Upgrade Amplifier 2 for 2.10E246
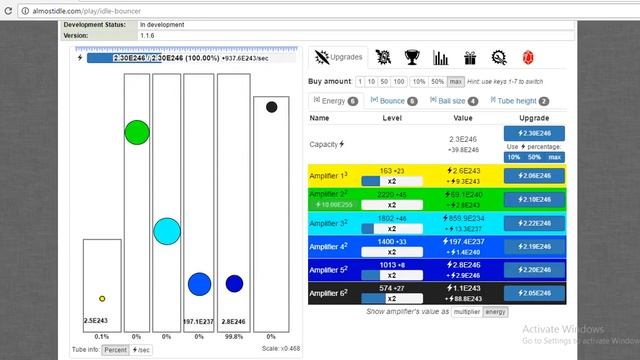Viewport: 640px width, 360px height. tap(534, 199)
